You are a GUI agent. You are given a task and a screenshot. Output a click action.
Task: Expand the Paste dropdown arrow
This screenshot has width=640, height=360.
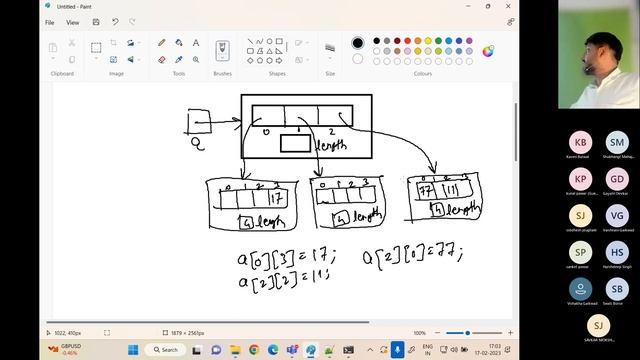coord(53,59)
